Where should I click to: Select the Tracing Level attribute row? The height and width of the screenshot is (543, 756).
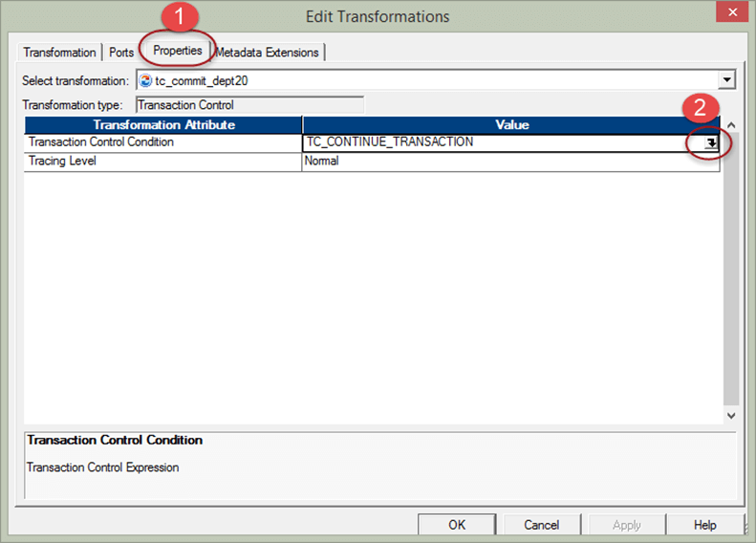click(x=162, y=162)
